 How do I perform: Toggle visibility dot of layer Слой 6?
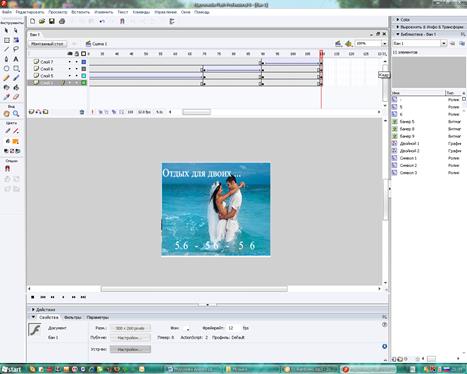pyautogui.click(x=70, y=69)
